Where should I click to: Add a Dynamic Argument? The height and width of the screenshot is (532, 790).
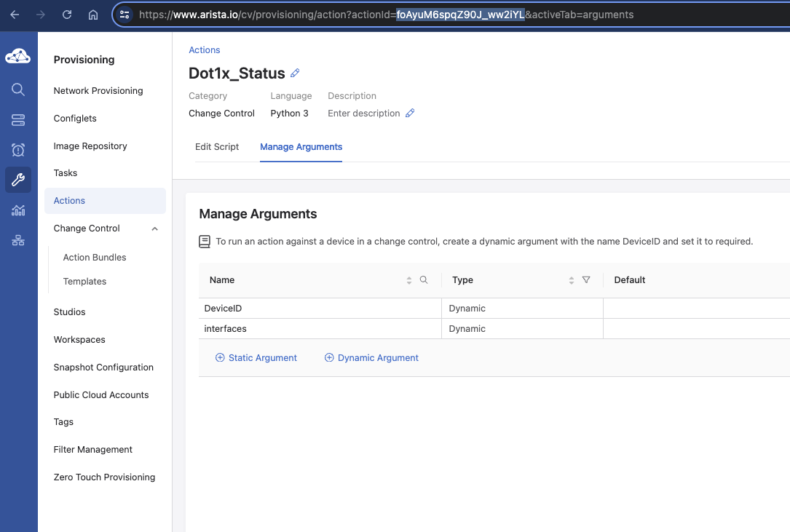coord(371,357)
